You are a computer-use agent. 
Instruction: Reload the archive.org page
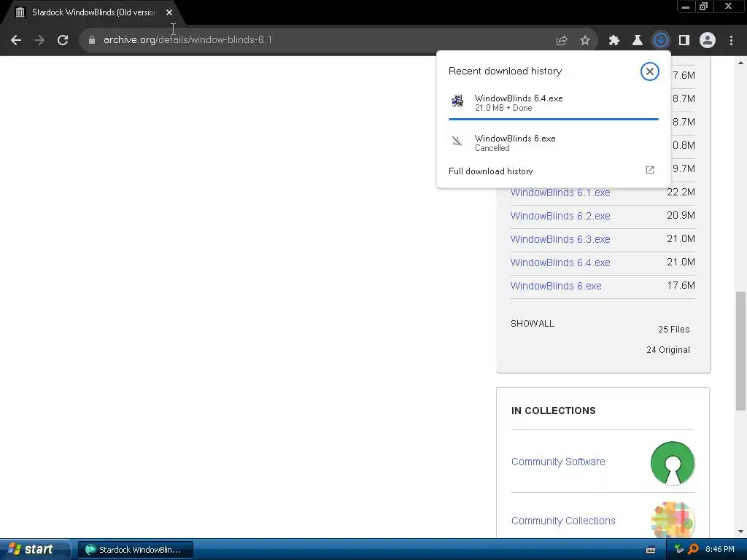pyautogui.click(x=63, y=40)
